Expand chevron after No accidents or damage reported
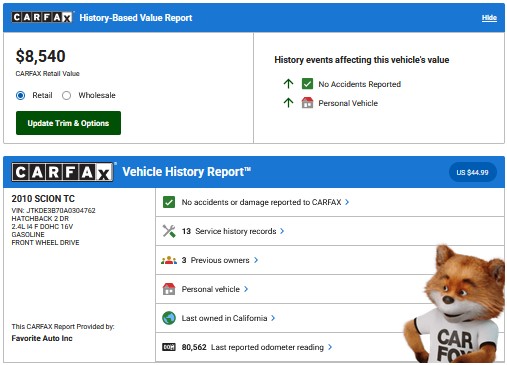 click(347, 202)
